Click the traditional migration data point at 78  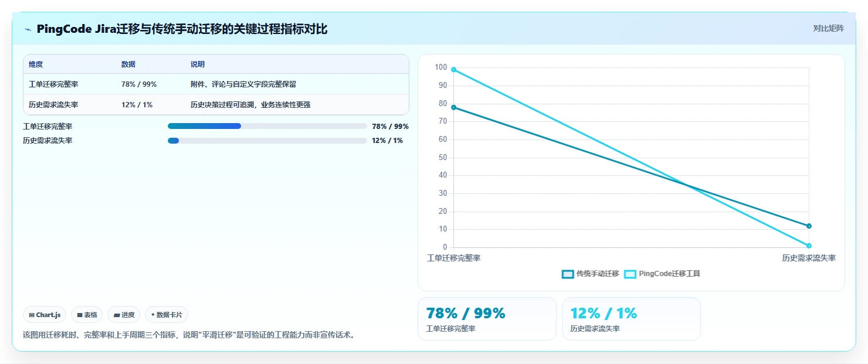453,107
